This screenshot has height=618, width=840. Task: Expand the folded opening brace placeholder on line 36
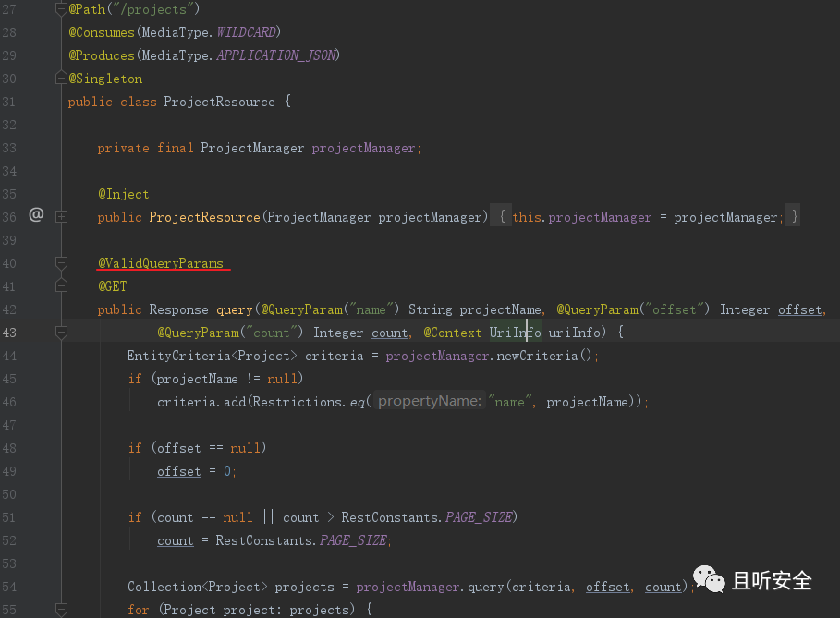[x=502, y=216]
